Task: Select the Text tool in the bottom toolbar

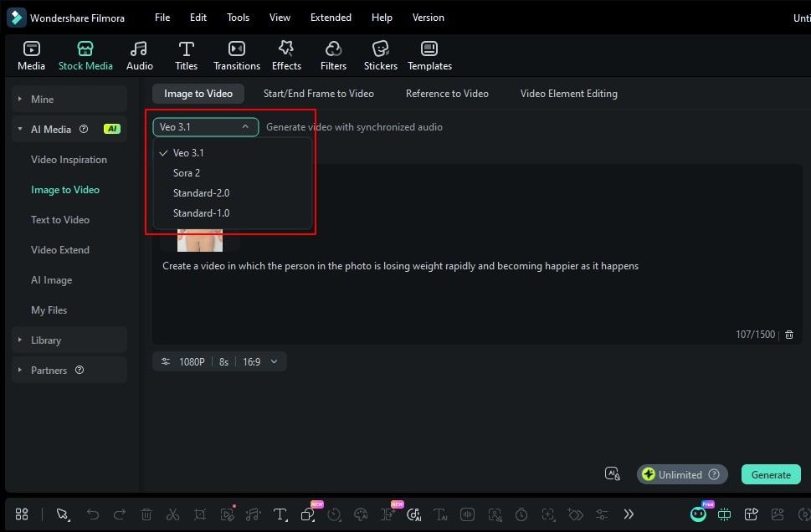Action: tap(280, 514)
